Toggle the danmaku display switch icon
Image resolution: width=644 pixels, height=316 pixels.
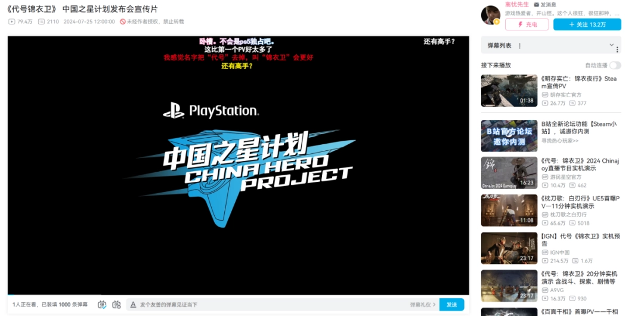[102, 305]
